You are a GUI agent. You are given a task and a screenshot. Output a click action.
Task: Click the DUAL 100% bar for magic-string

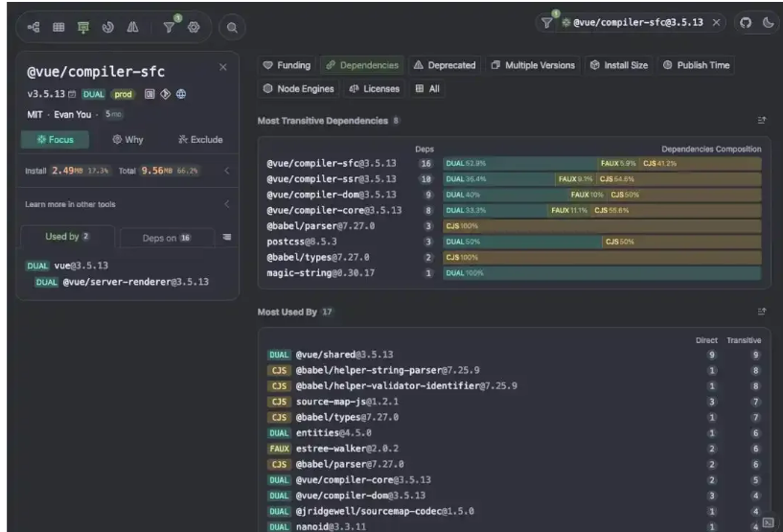tap(602, 273)
